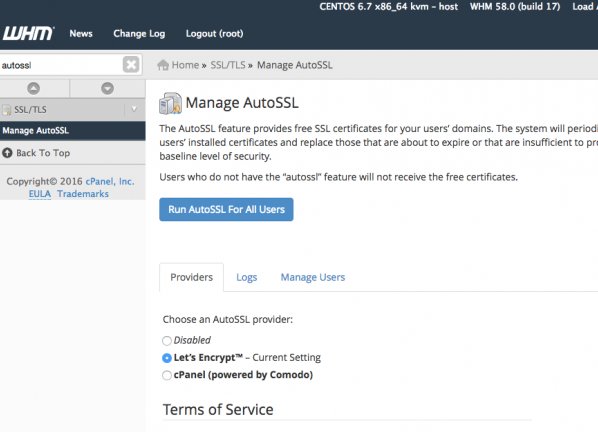The image size is (598, 432).
Task: Click Run AutoSSL For All Users button
Action: (x=226, y=209)
